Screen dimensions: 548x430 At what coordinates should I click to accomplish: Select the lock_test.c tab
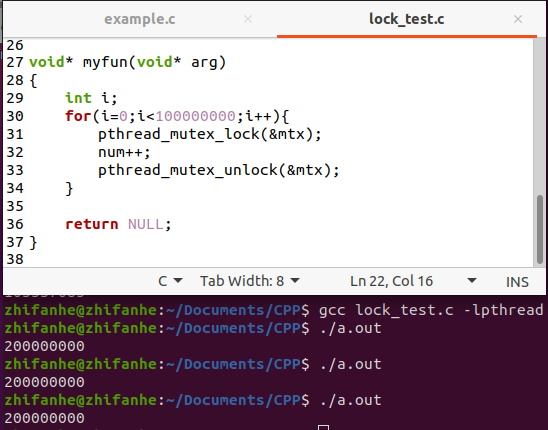(406, 19)
